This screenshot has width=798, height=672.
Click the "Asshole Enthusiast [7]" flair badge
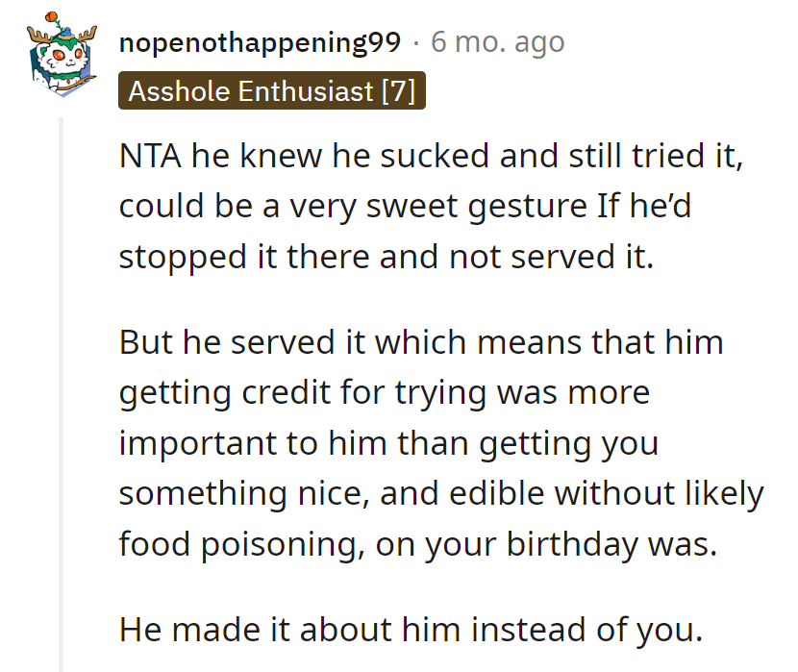point(271,91)
